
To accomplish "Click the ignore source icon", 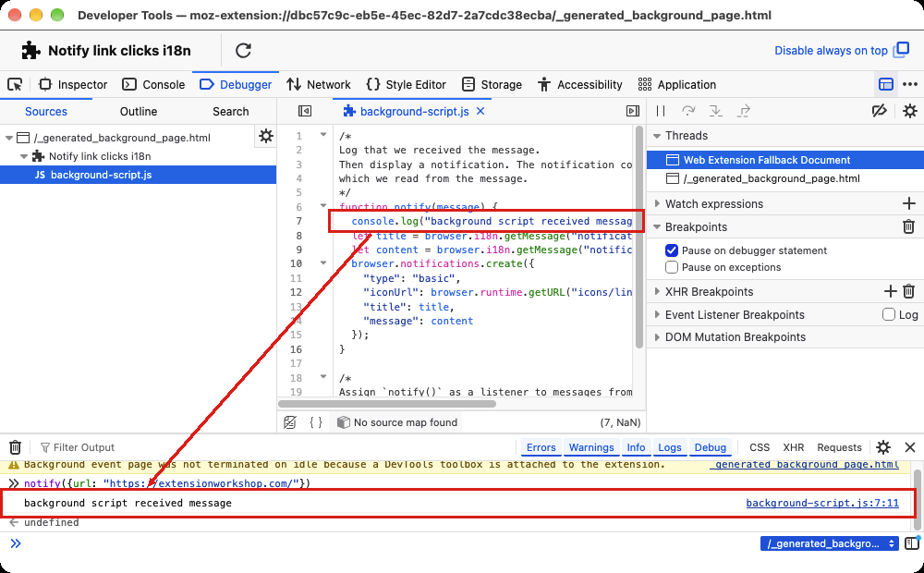I will coord(290,422).
